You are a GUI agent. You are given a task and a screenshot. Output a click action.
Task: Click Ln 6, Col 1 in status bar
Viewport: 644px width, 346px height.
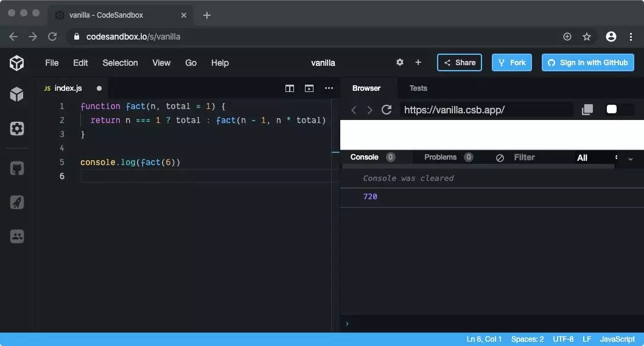click(x=484, y=339)
